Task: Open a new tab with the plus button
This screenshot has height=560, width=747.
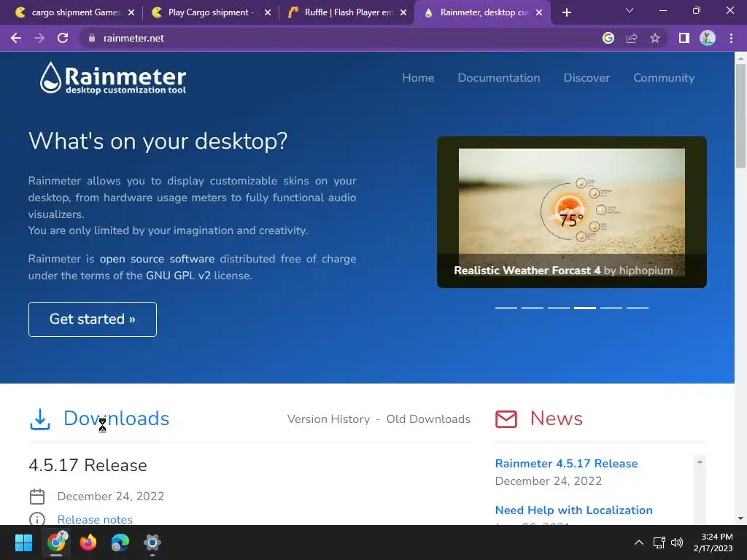Action: pyautogui.click(x=566, y=12)
